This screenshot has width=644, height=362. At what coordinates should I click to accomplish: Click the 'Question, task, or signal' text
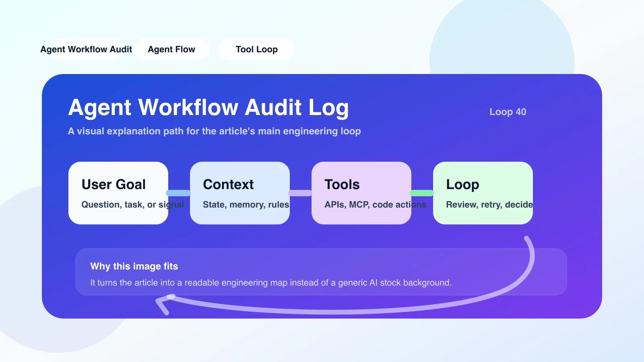coord(133,205)
